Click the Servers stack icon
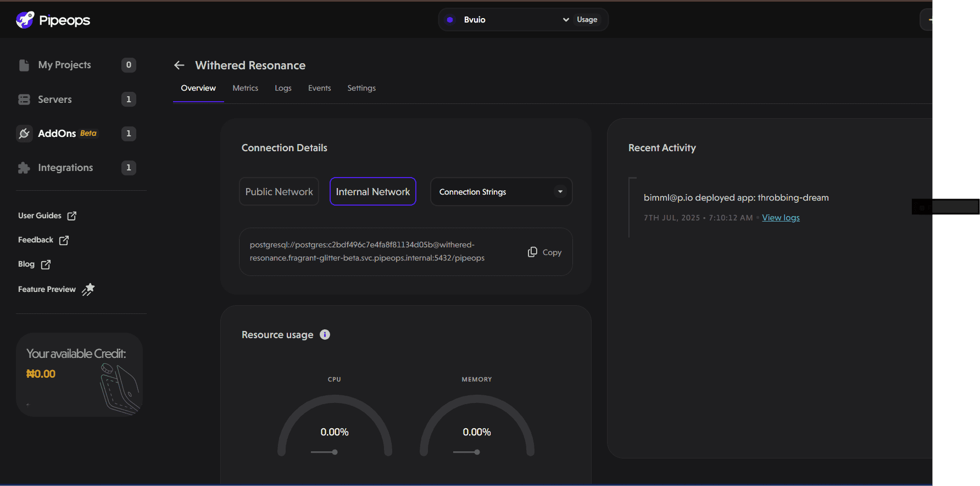 pyautogui.click(x=24, y=100)
